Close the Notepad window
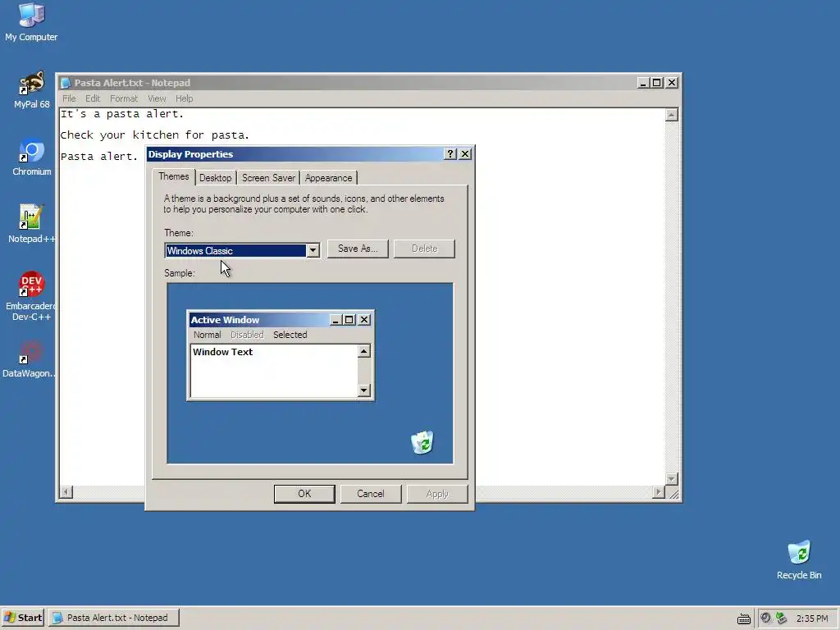The image size is (840, 630). click(x=672, y=83)
